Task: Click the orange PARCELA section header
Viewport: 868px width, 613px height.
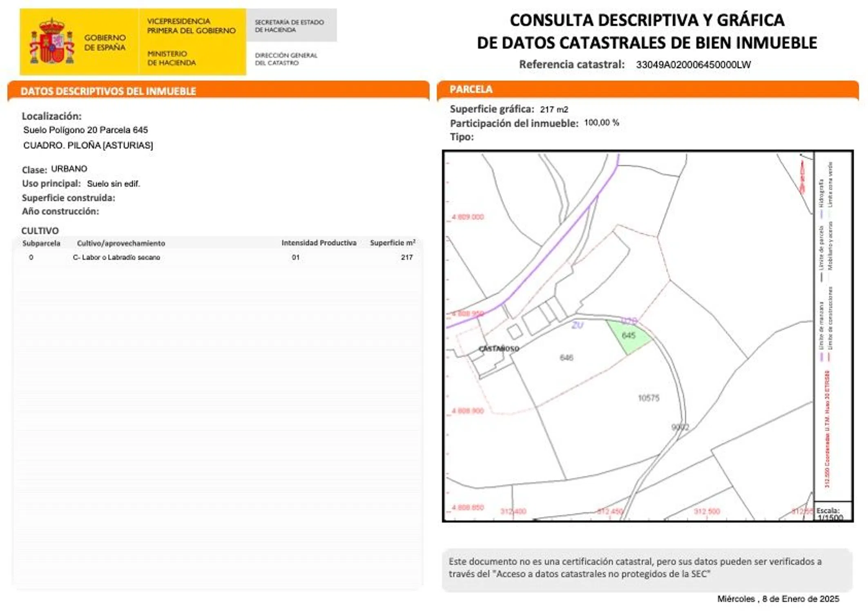Action: (x=471, y=89)
